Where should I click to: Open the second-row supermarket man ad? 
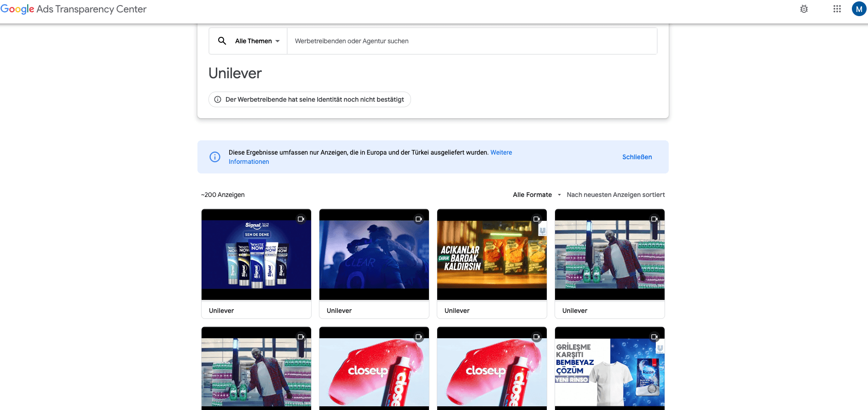tap(256, 369)
